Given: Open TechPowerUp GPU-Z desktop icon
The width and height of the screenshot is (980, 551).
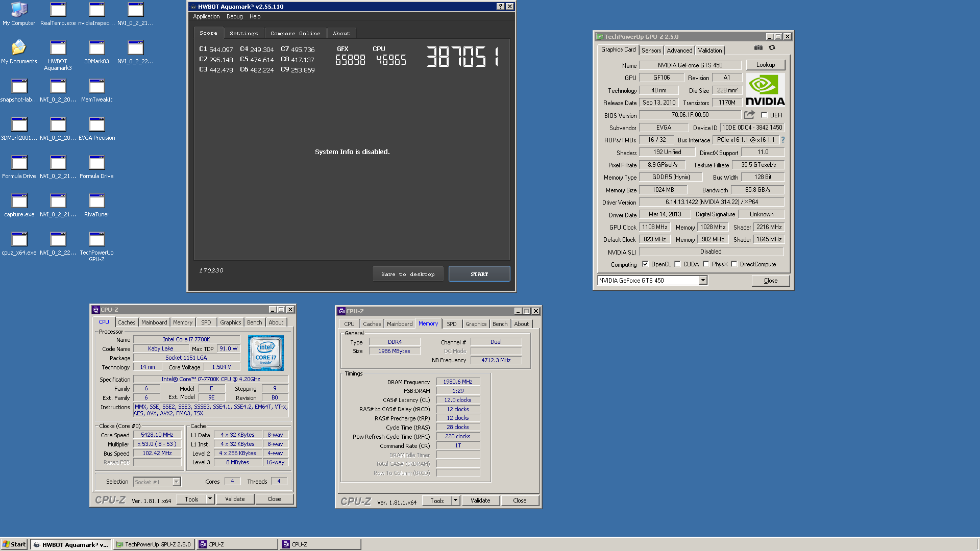Looking at the screenshot, I should click(96, 247).
